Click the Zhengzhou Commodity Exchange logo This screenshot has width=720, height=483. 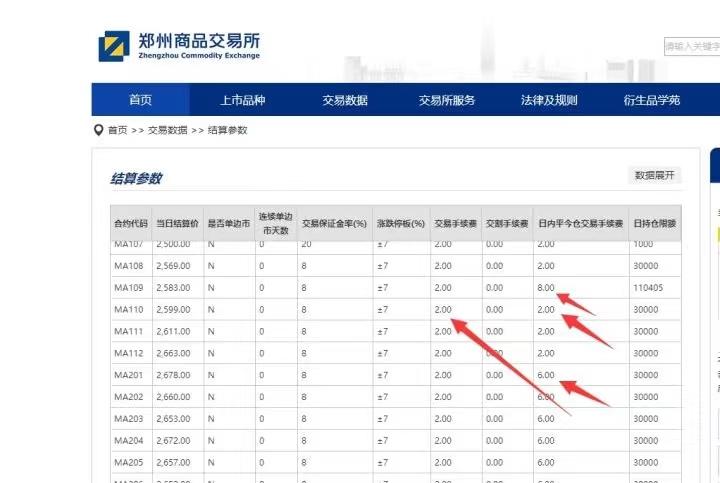tap(180, 46)
